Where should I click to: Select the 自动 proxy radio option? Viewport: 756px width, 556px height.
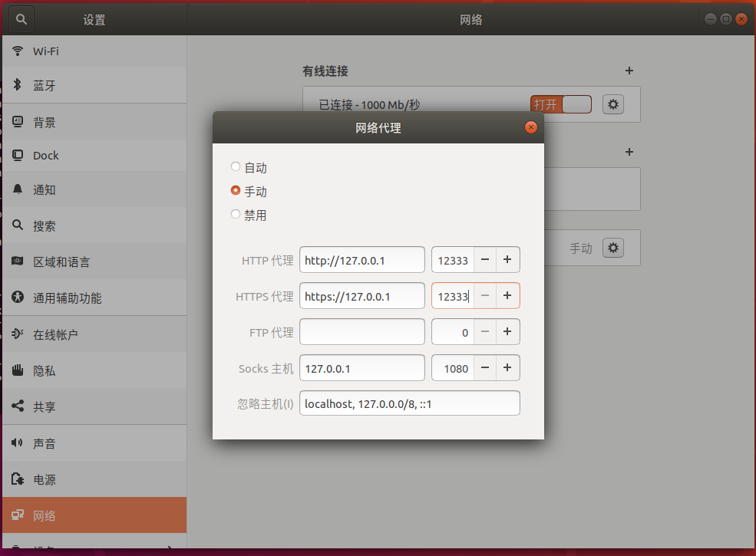click(x=236, y=167)
